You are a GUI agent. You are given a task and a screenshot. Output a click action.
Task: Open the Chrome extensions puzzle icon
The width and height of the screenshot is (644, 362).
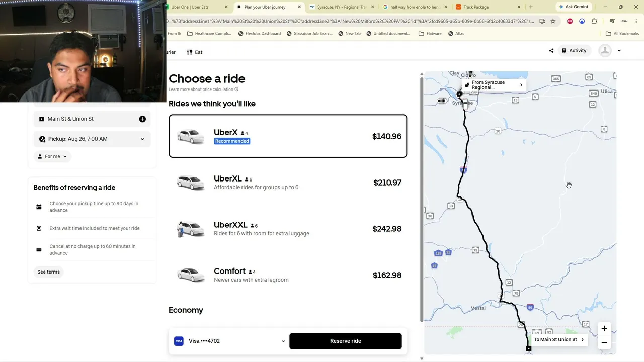point(594,21)
